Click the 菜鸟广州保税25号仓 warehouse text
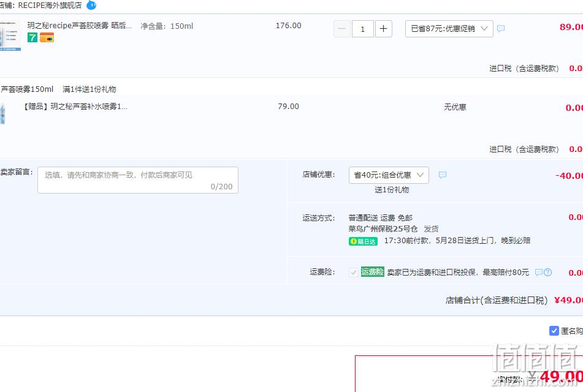 pos(383,228)
